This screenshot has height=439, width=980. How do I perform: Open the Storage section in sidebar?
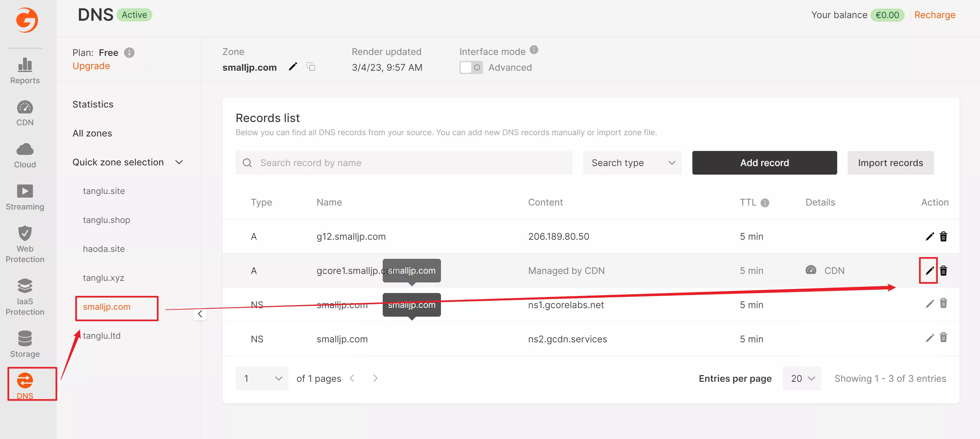(25, 344)
